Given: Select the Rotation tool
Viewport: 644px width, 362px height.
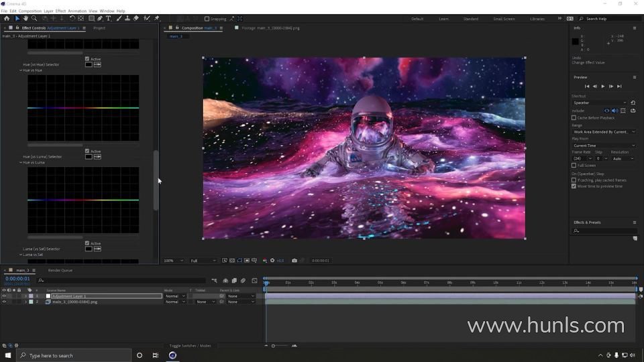Looking at the screenshot, I should coord(72,19).
